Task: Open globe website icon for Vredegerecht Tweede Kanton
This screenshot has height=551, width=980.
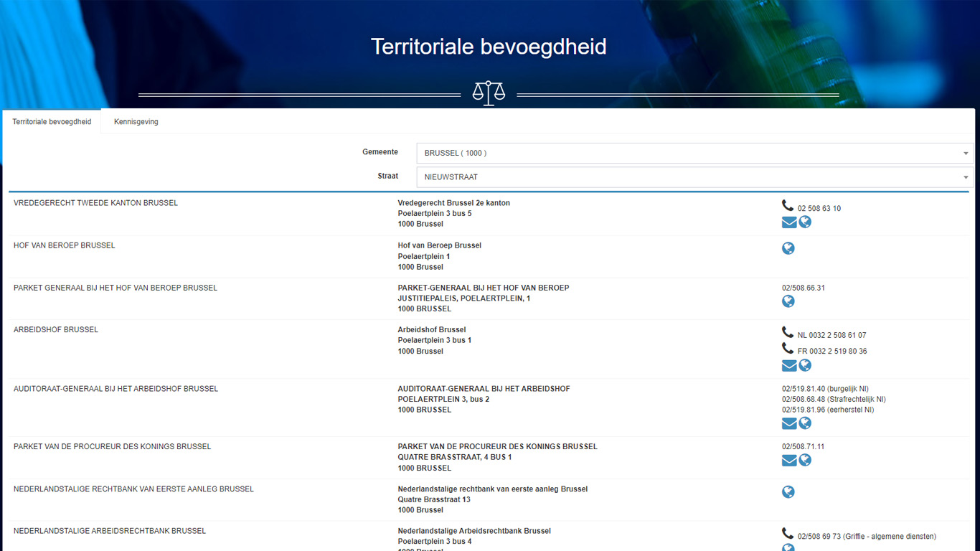Action: pos(805,222)
